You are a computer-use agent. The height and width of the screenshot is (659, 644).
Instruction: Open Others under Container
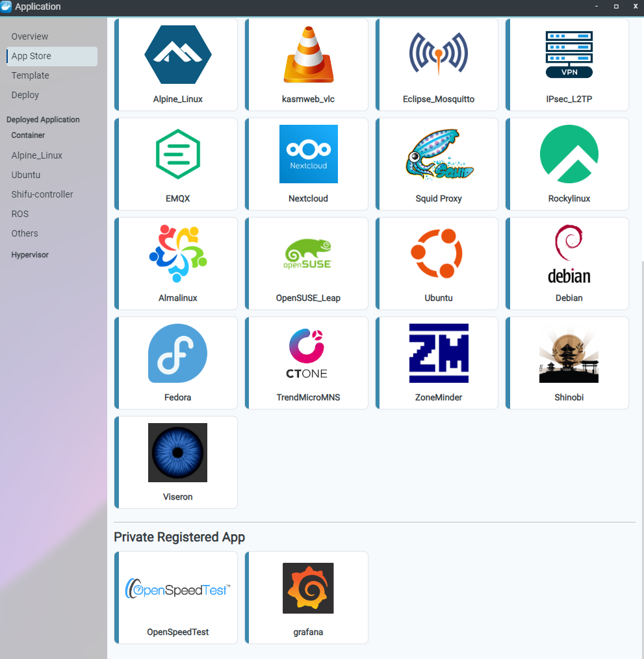point(25,233)
